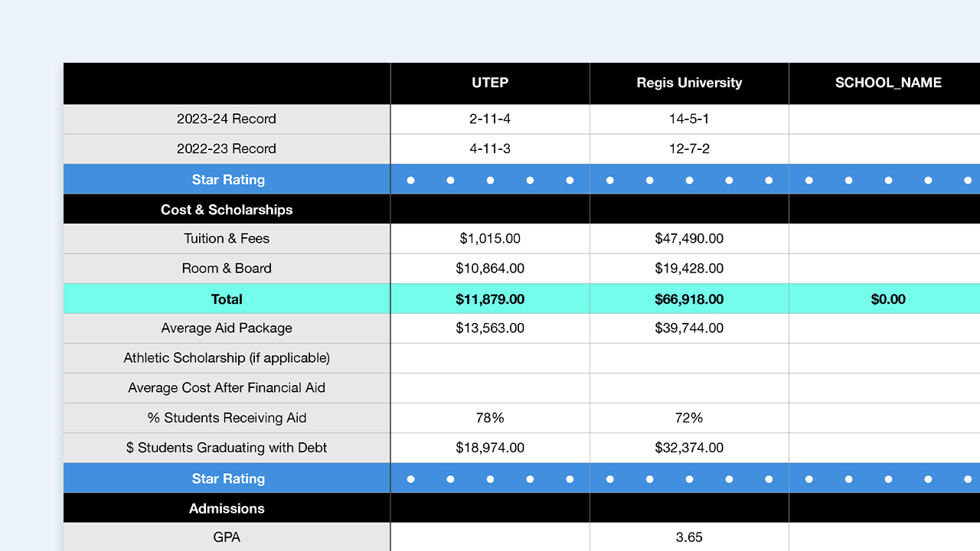
Task: Select the UTEP column header
Action: (490, 83)
